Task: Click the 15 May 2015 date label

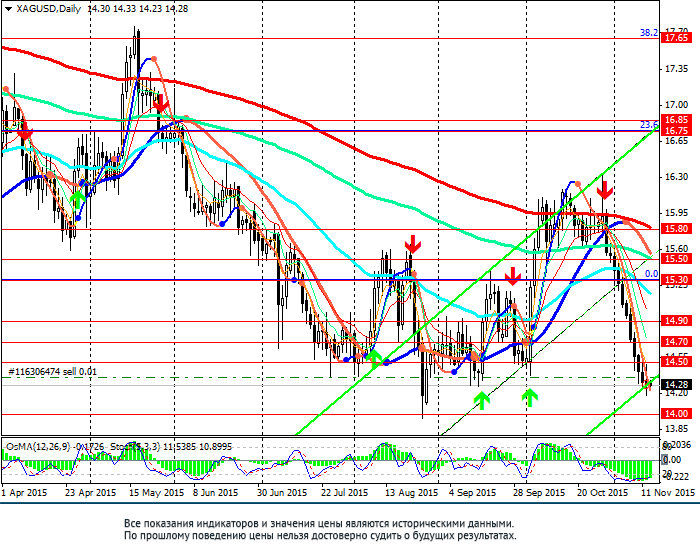Action: pyautogui.click(x=156, y=493)
